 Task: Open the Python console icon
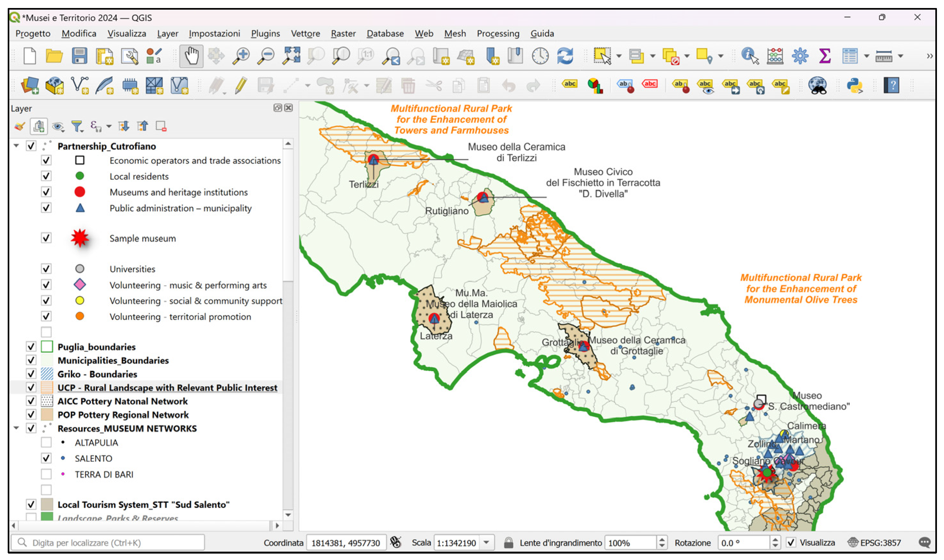click(854, 86)
